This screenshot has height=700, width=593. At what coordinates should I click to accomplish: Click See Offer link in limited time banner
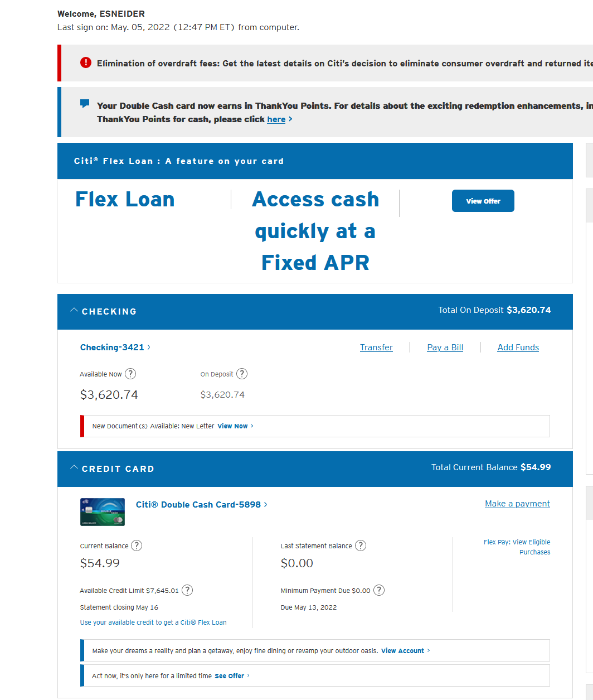point(232,676)
